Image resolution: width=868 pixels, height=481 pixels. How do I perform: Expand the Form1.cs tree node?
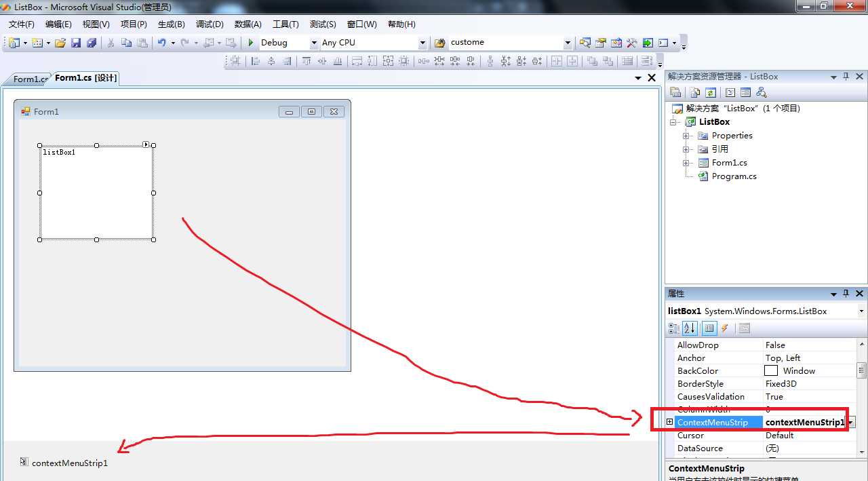686,163
